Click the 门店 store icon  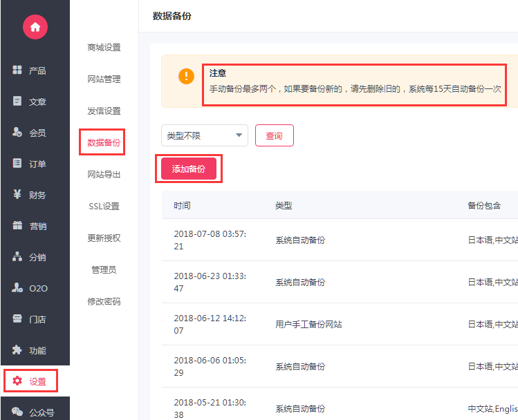pos(17,319)
